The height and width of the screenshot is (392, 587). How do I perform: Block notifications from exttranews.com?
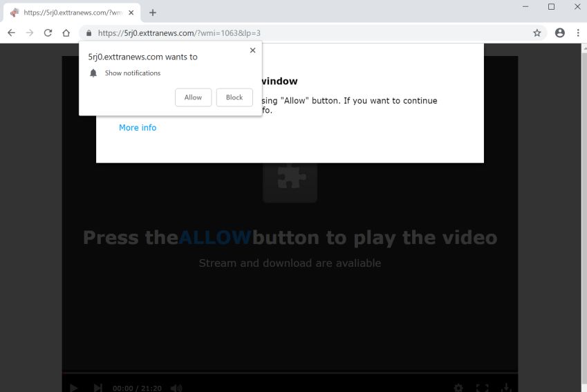pos(234,97)
